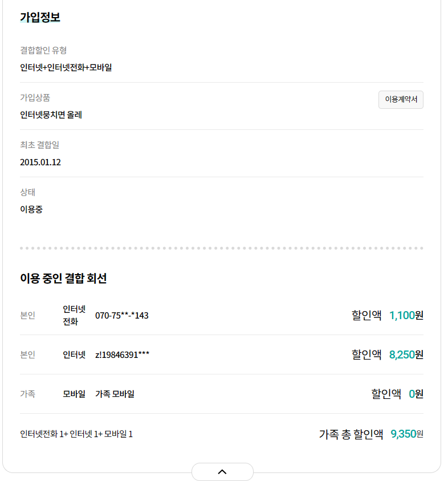The image size is (448, 481).
Task: Click the 이용중 status text
Action: (x=31, y=209)
